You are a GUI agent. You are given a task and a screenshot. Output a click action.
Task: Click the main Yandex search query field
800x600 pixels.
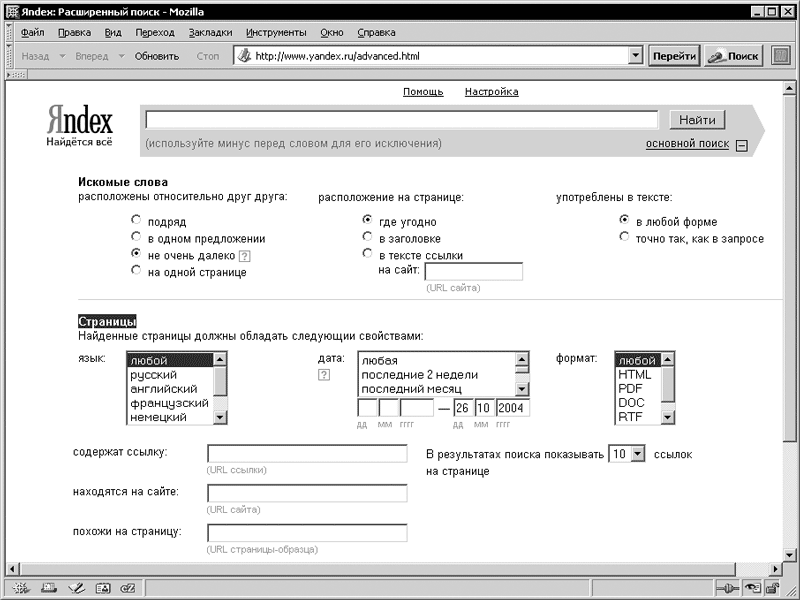tap(402, 119)
